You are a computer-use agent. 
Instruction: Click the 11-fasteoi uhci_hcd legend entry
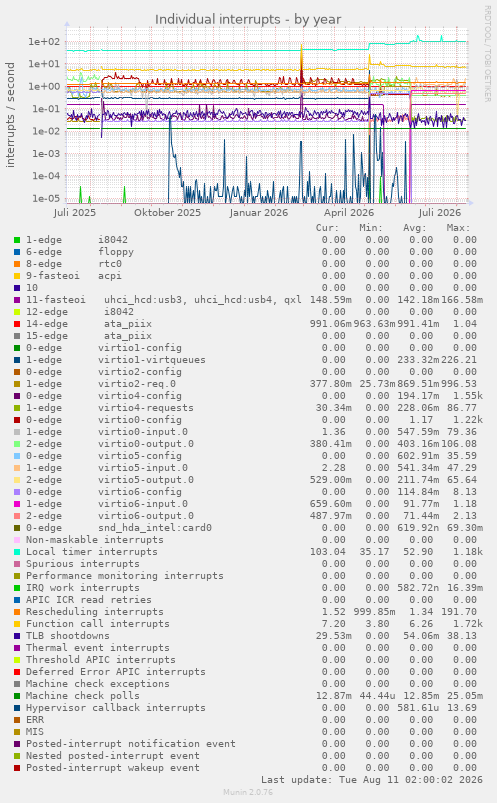coord(164,300)
